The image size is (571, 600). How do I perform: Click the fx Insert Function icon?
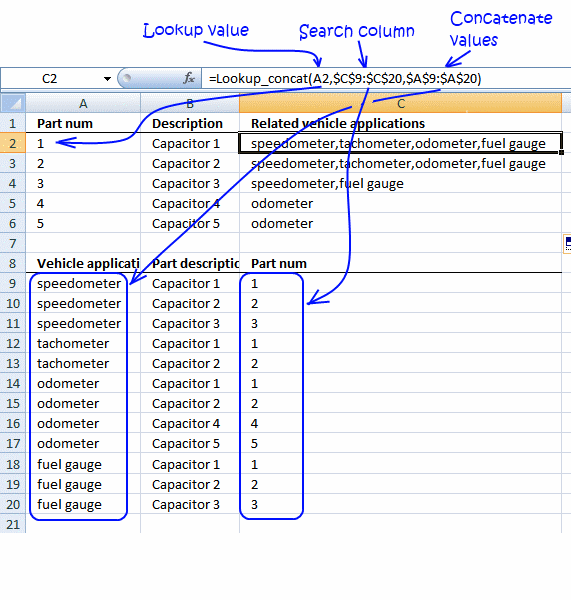pyautogui.click(x=189, y=78)
